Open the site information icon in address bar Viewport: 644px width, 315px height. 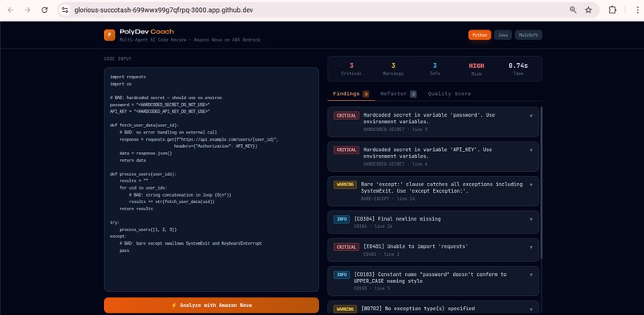[65, 10]
